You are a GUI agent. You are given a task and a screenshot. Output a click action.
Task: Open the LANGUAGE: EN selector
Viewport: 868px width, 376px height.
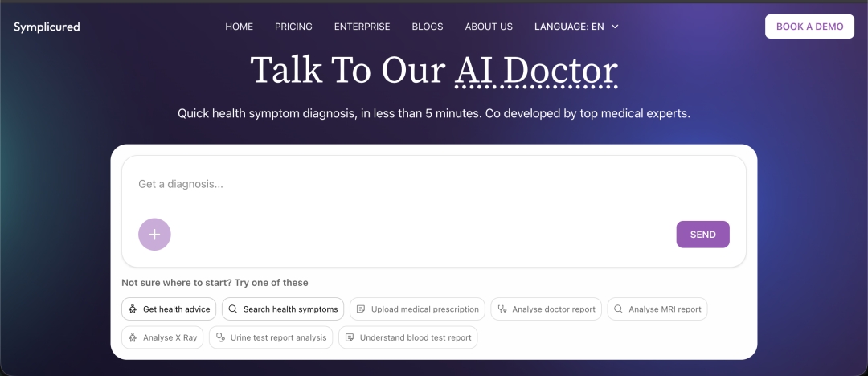click(x=576, y=27)
